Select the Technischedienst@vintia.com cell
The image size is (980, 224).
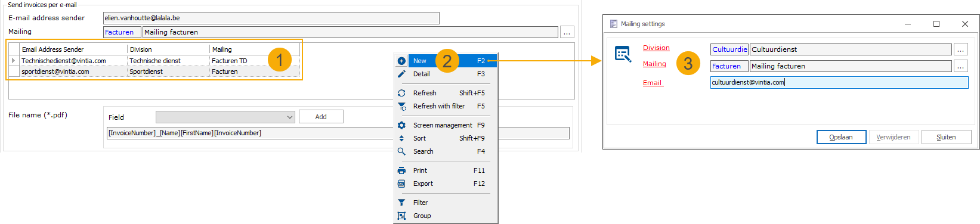coord(73,61)
